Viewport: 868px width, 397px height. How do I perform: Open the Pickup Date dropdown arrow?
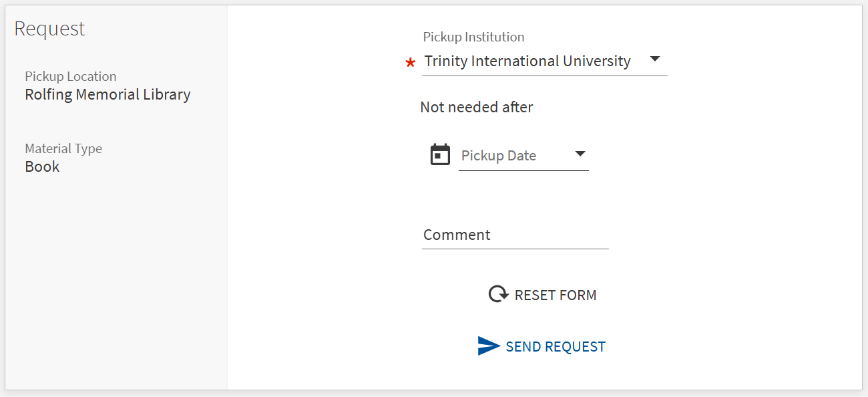coord(580,154)
